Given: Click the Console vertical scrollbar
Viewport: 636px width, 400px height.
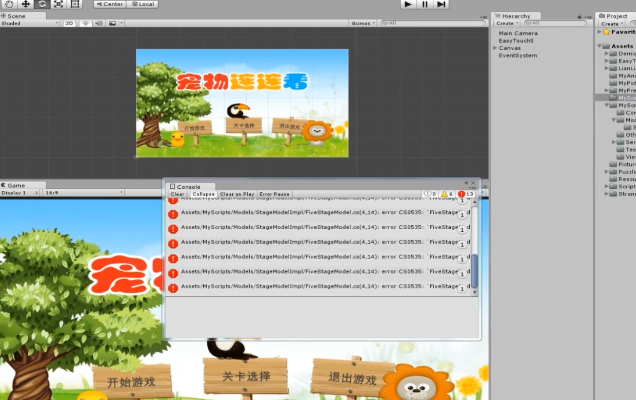Looking at the screenshot, I should [475, 272].
